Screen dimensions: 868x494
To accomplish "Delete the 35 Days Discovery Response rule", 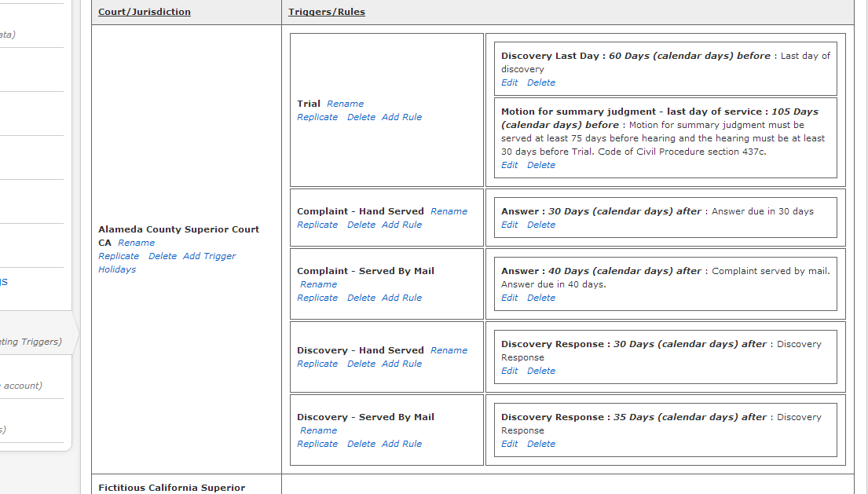I will [x=541, y=444].
